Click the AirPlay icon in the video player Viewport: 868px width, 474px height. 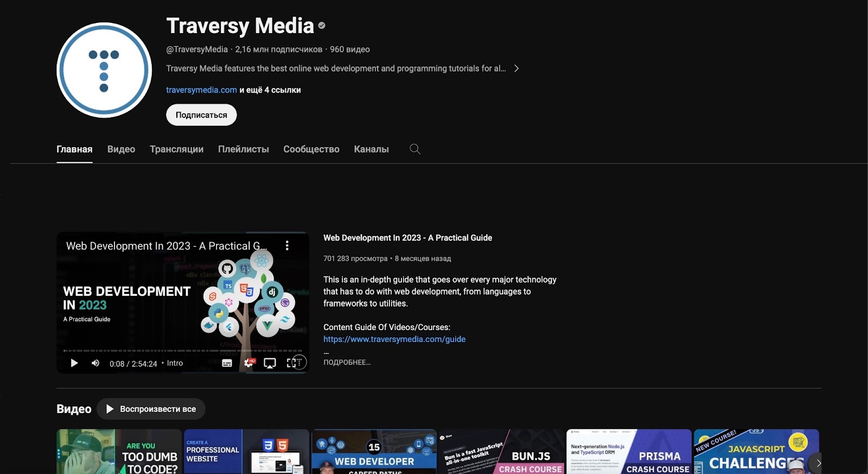click(x=270, y=363)
